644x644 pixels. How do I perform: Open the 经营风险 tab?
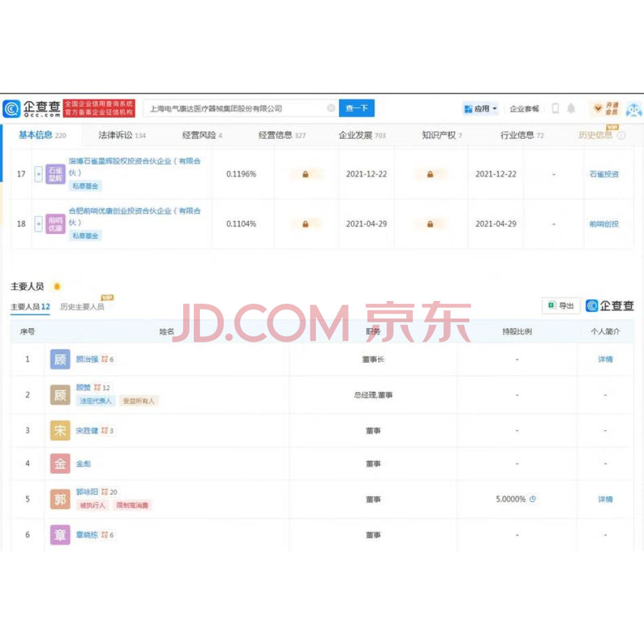click(x=202, y=135)
